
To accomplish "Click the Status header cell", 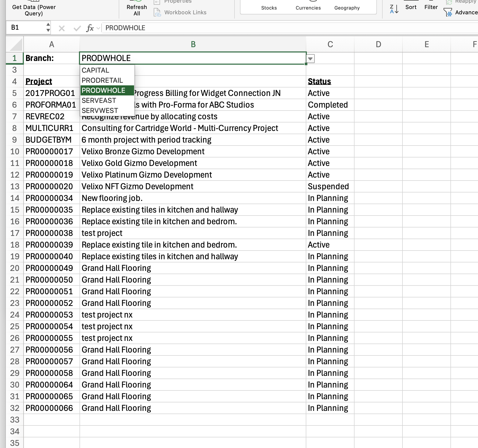I will point(330,81).
